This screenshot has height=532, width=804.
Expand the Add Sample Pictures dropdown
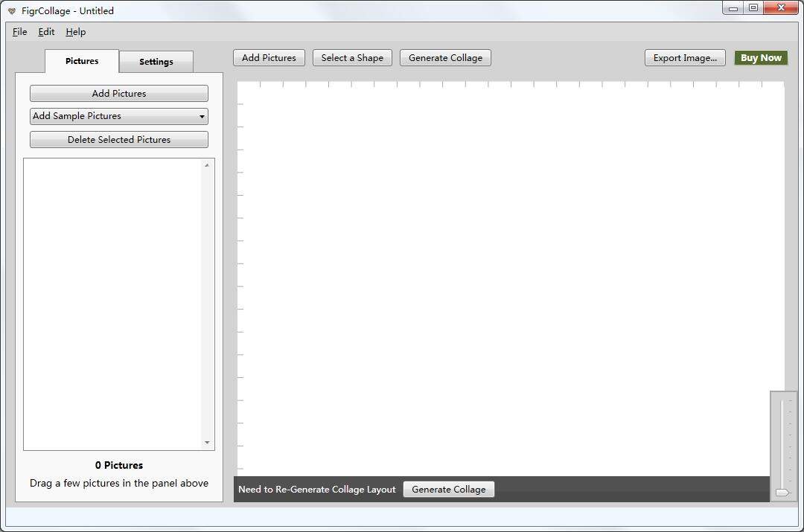119,116
